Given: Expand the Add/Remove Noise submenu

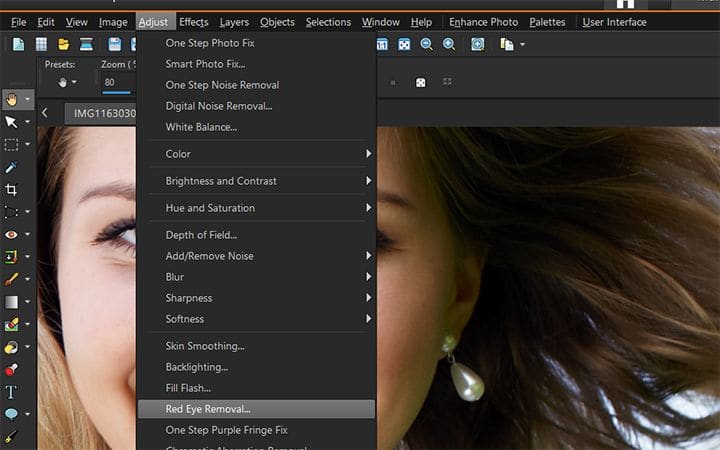Looking at the screenshot, I should pos(256,256).
